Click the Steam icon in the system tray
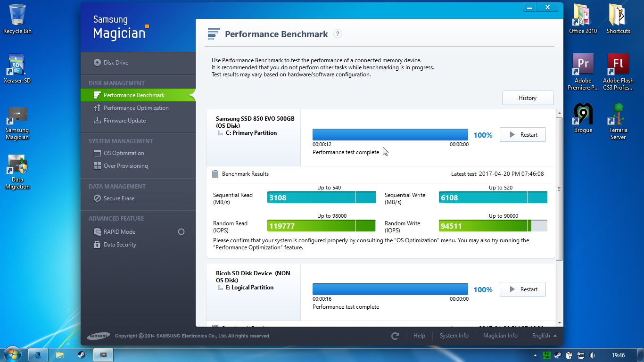 tap(558, 355)
